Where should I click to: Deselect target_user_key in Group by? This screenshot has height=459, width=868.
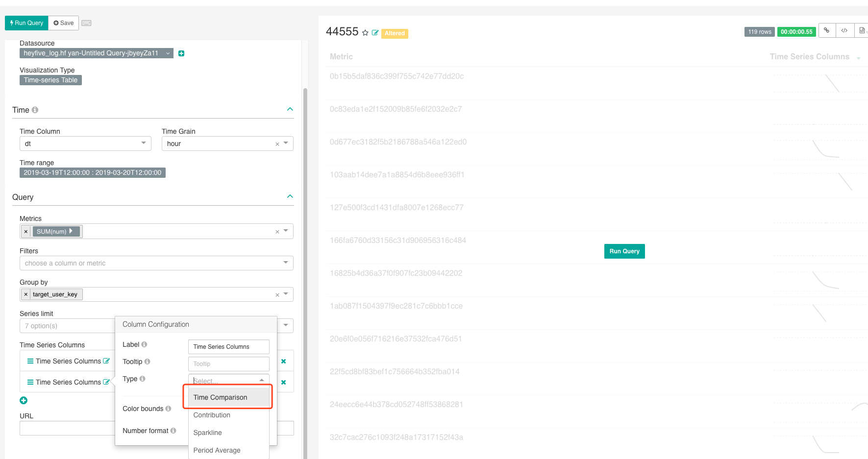pos(25,294)
